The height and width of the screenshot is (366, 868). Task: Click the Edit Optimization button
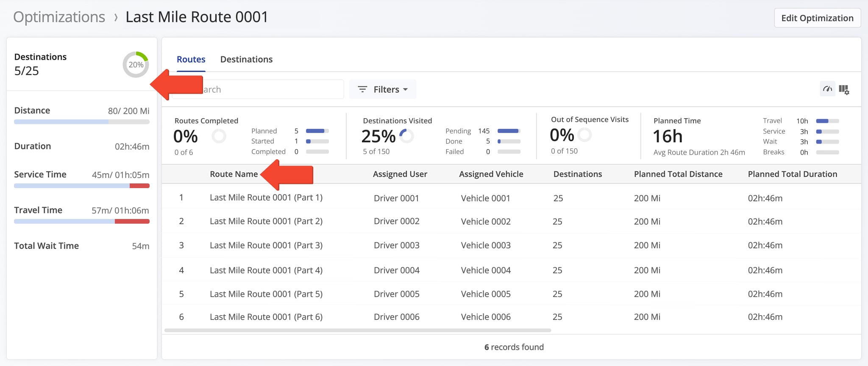(x=817, y=18)
